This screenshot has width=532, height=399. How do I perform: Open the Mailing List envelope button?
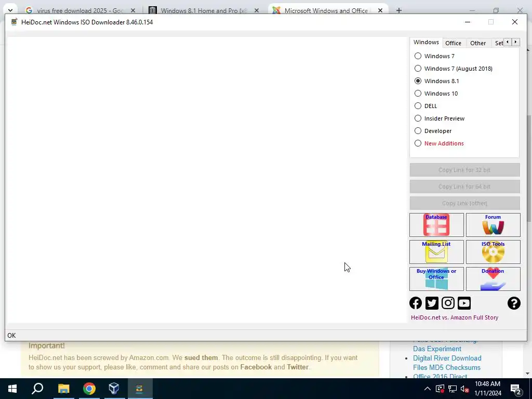(436, 252)
